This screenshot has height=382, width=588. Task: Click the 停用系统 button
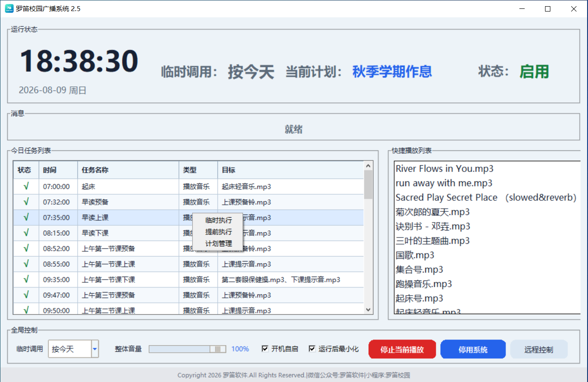pos(473,349)
